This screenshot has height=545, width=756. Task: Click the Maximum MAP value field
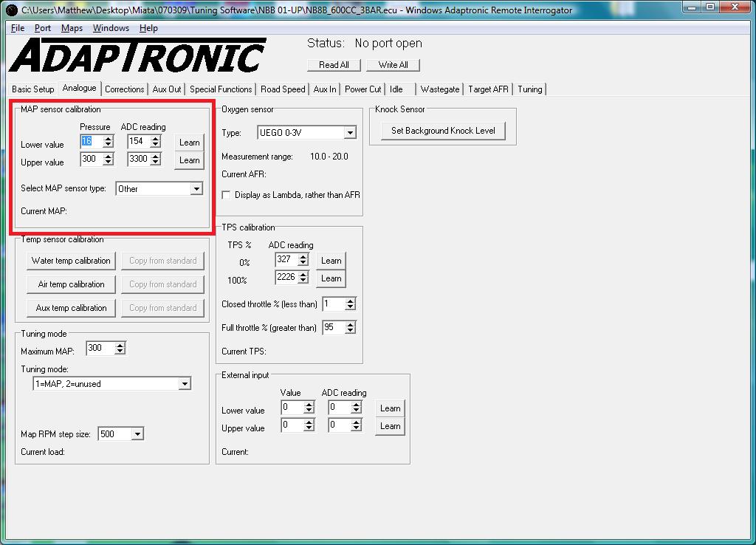tap(100, 349)
